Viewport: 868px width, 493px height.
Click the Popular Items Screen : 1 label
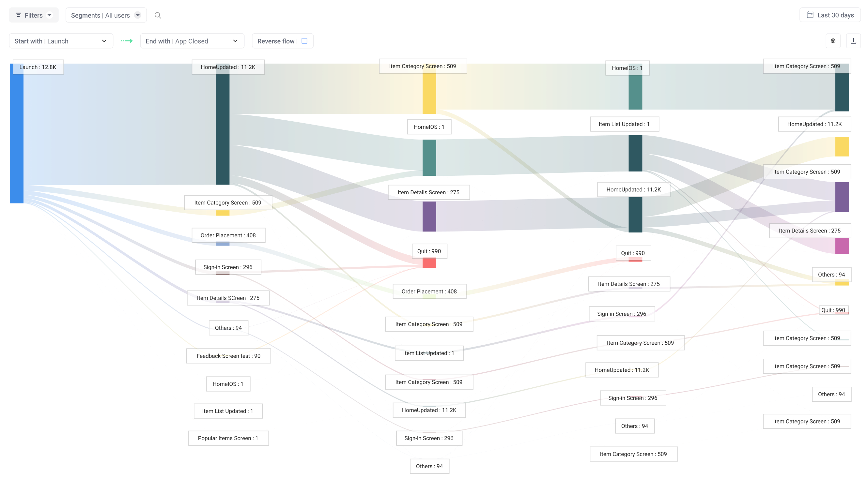coord(228,438)
